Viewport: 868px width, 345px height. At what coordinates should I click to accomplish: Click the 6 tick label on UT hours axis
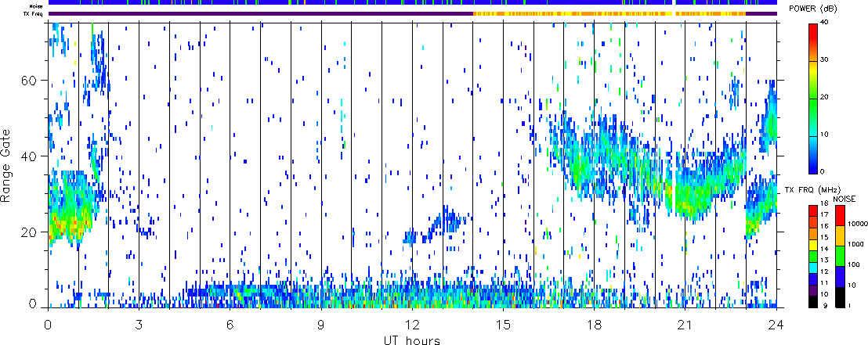click(230, 324)
